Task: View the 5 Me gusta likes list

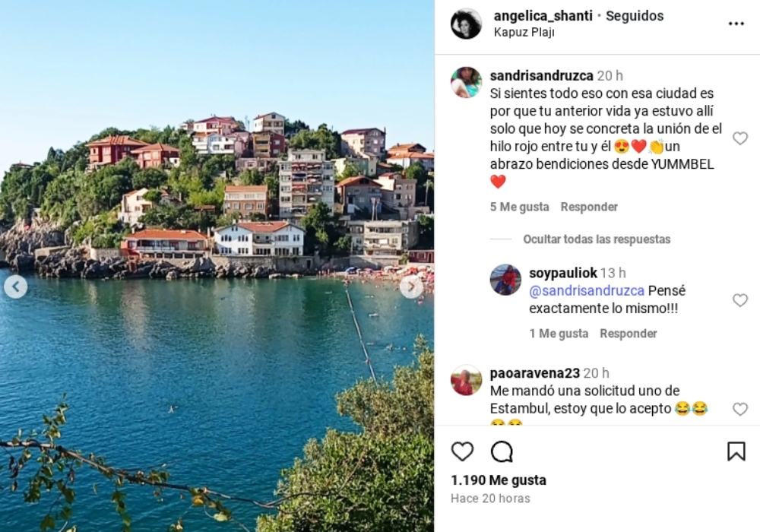Action: tap(519, 207)
